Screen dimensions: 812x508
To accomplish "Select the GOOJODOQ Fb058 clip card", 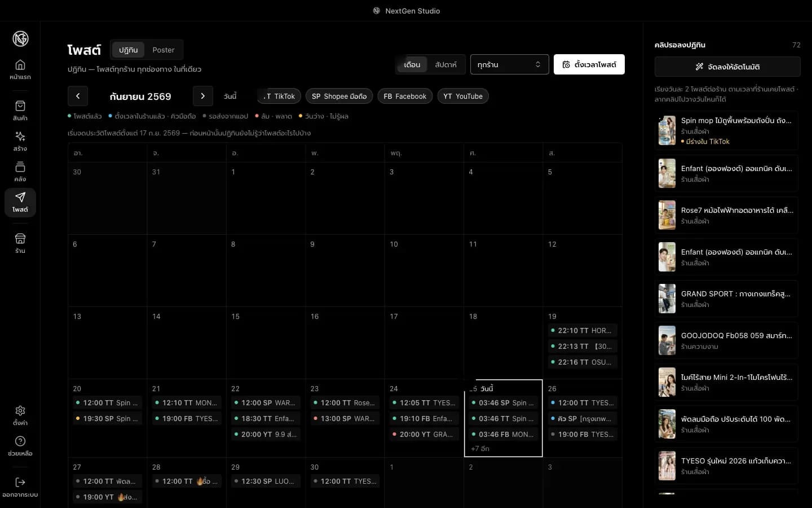I will pyautogui.click(x=726, y=340).
